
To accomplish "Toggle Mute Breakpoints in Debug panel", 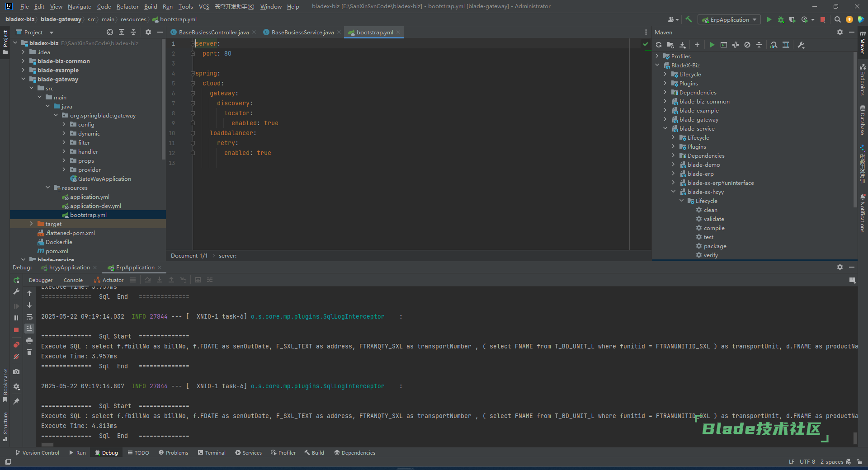I will coord(16,357).
